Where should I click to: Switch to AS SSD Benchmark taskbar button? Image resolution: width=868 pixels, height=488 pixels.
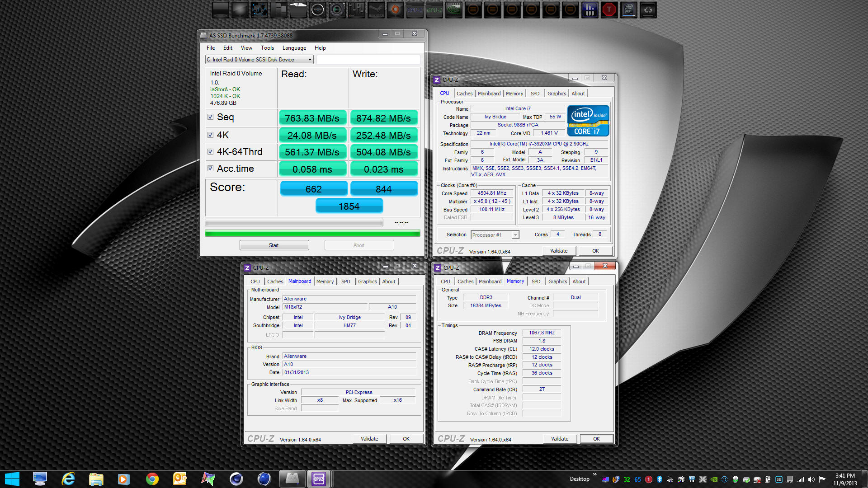pos(292,479)
